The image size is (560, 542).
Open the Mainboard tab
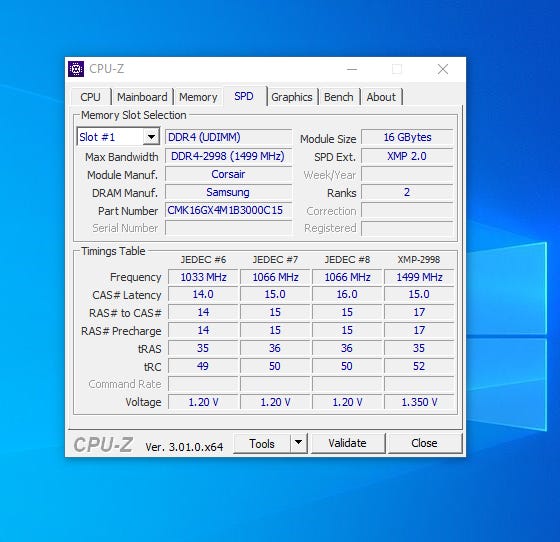point(142,97)
